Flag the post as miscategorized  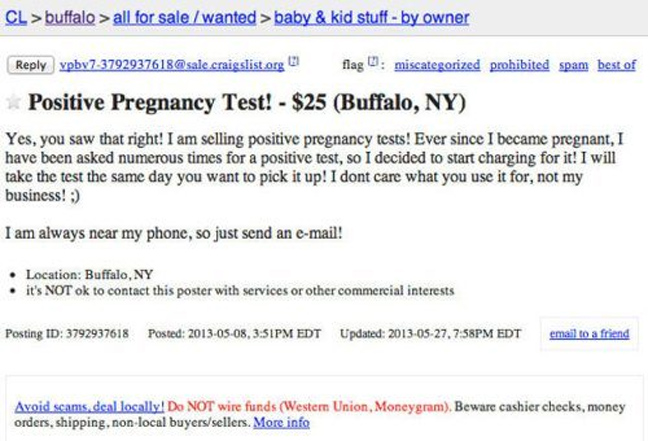point(437,65)
